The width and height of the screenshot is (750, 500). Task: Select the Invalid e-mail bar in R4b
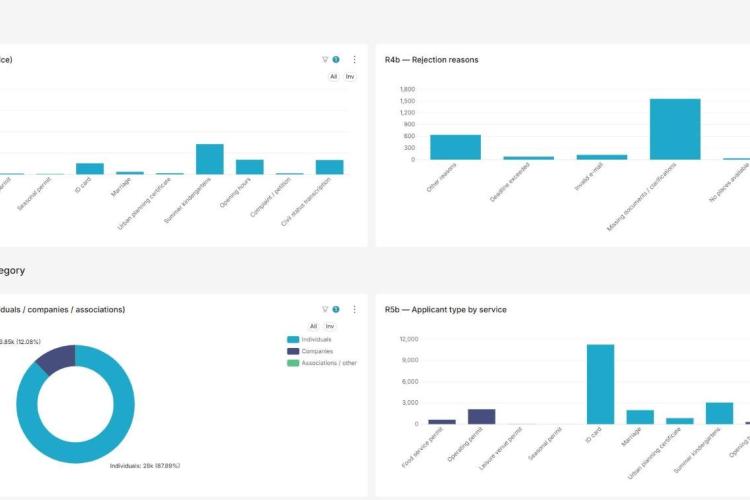coord(602,157)
